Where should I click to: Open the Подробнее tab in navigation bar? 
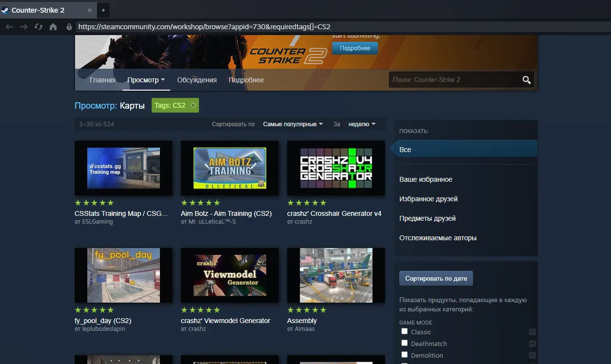tap(246, 80)
